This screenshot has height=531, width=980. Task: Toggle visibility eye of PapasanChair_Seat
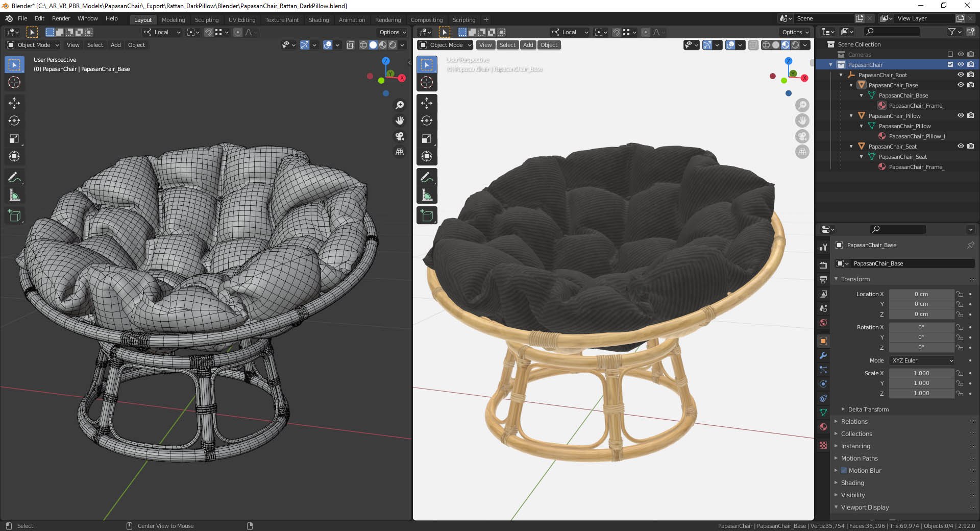pos(961,146)
